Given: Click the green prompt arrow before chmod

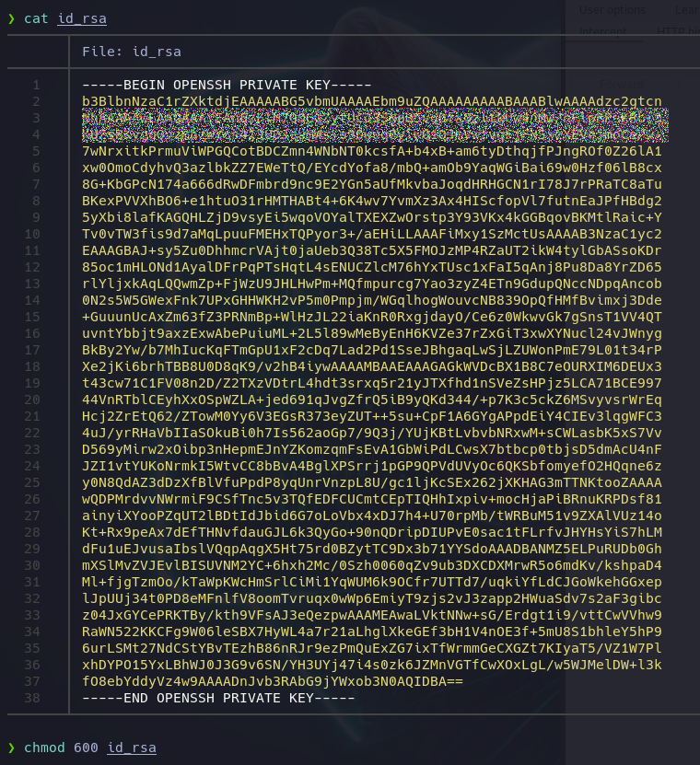Looking at the screenshot, I should (11, 748).
